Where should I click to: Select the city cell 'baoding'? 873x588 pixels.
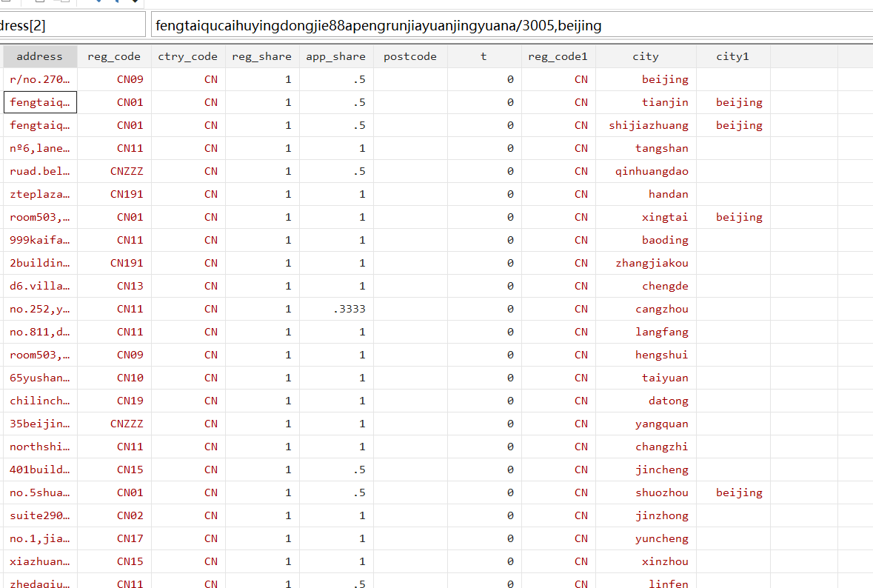pos(646,240)
